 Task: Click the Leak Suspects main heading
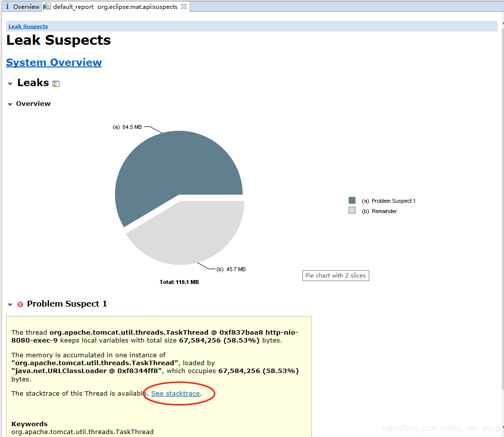coord(59,40)
